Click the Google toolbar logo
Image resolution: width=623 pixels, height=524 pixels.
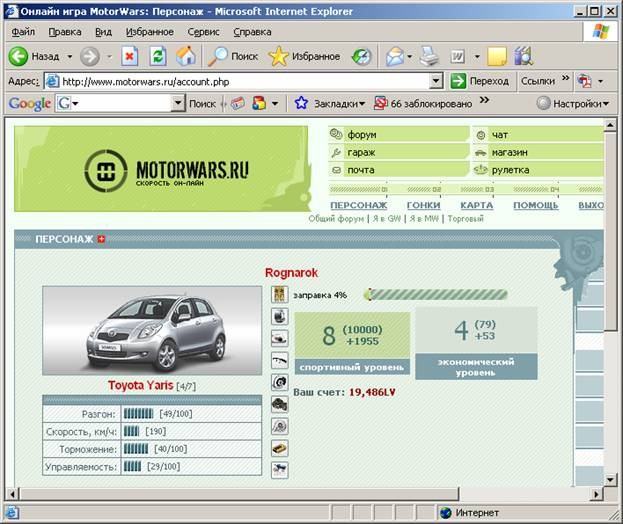pos(29,104)
